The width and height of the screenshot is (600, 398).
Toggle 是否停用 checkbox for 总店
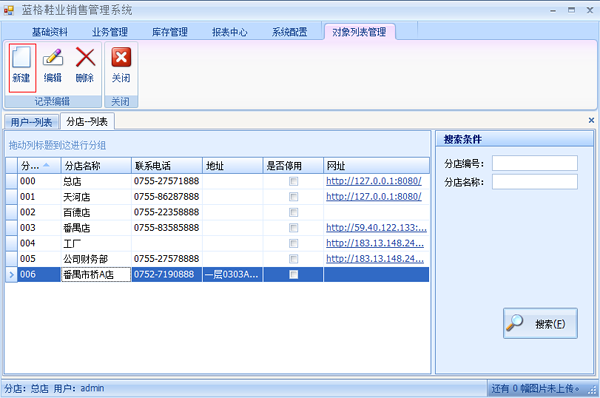click(x=293, y=181)
